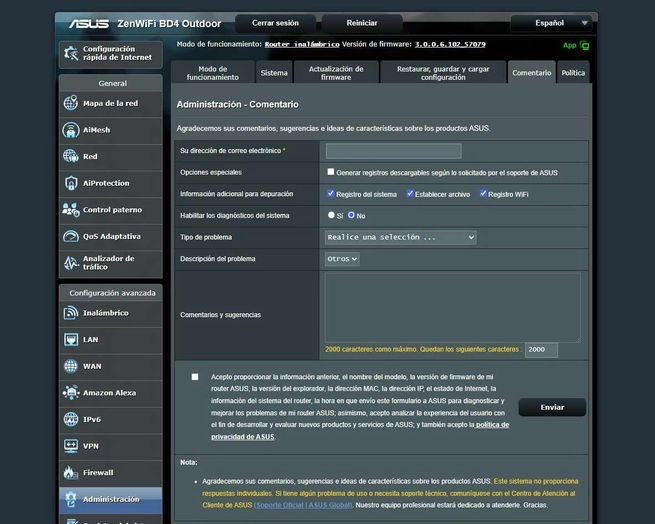The image size is (655, 524).
Task: Click the AiMesh sidebar icon
Action: click(x=70, y=130)
